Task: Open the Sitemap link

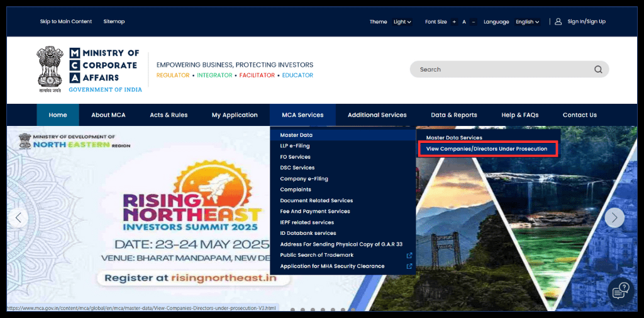Action: point(114,21)
